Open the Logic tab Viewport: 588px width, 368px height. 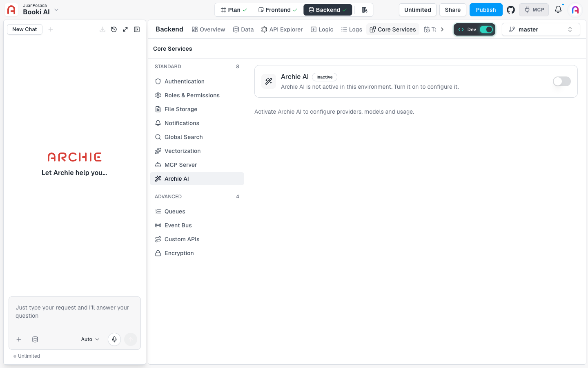coord(322,29)
